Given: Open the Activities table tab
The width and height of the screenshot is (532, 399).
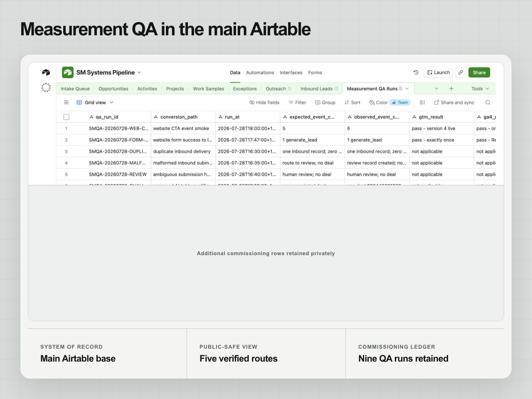Looking at the screenshot, I should pos(147,89).
